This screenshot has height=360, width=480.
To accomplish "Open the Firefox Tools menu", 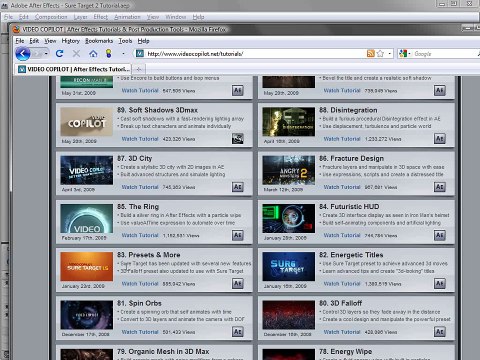I will (126, 41).
